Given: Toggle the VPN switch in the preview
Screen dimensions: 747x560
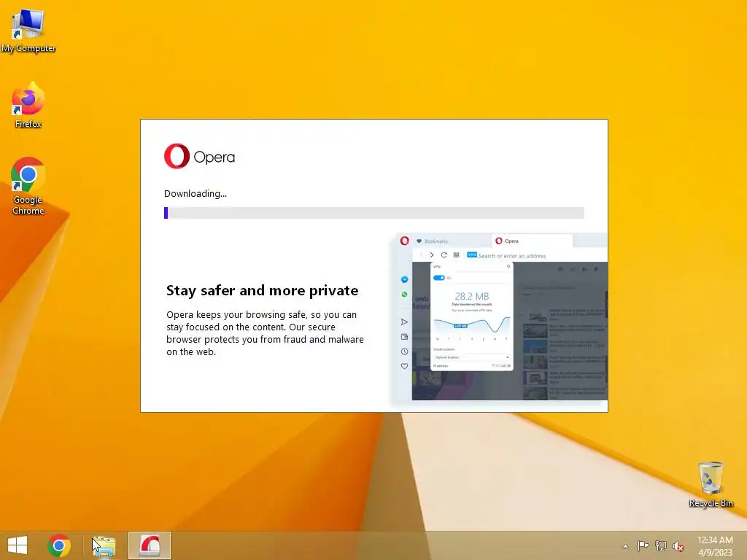Looking at the screenshot, I should [x=438, y=278].
